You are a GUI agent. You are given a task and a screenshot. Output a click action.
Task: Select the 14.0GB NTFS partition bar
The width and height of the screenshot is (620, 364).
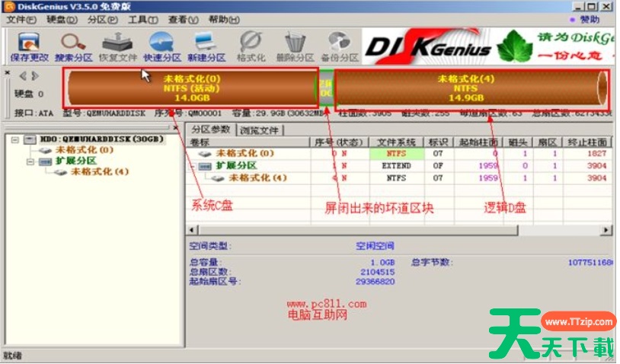190,88
